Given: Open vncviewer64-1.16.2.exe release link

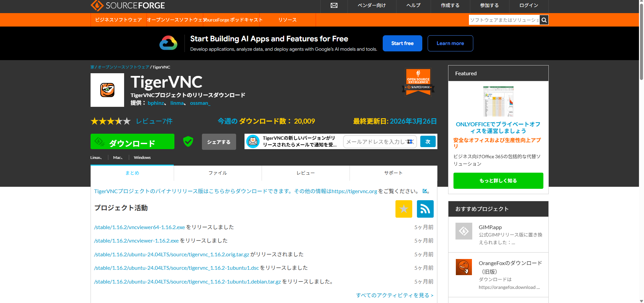Looking at the screenshot, I should 140,227.
